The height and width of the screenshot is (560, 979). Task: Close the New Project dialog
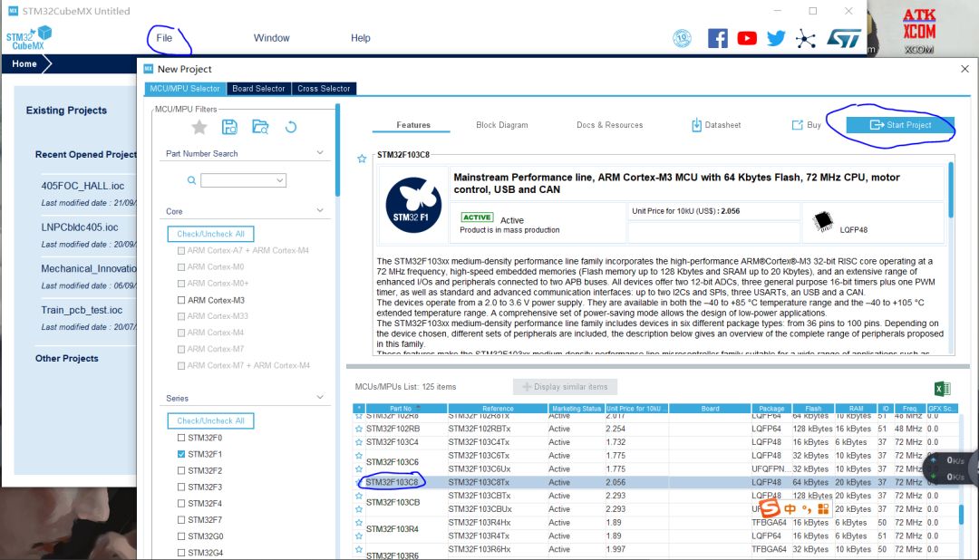point(964,69)
